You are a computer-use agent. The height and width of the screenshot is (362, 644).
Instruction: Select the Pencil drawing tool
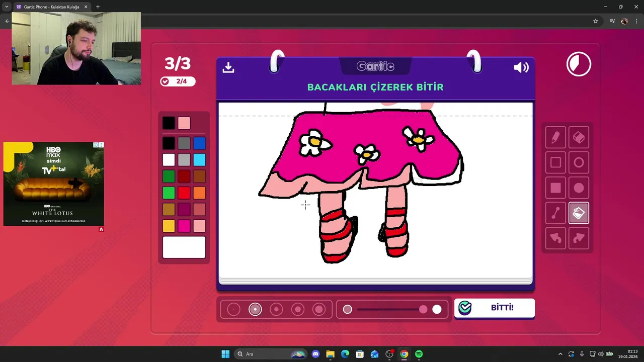(x=555, y=137)
